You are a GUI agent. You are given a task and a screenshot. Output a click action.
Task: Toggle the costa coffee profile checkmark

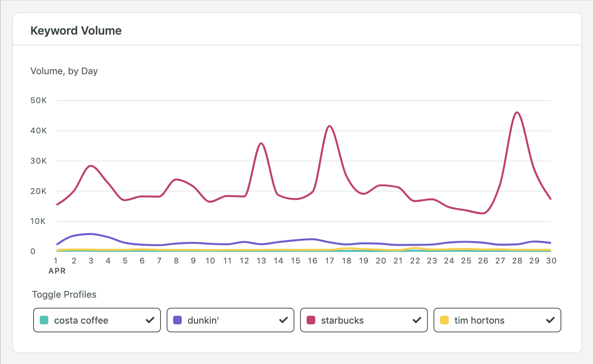coord(150,320)
